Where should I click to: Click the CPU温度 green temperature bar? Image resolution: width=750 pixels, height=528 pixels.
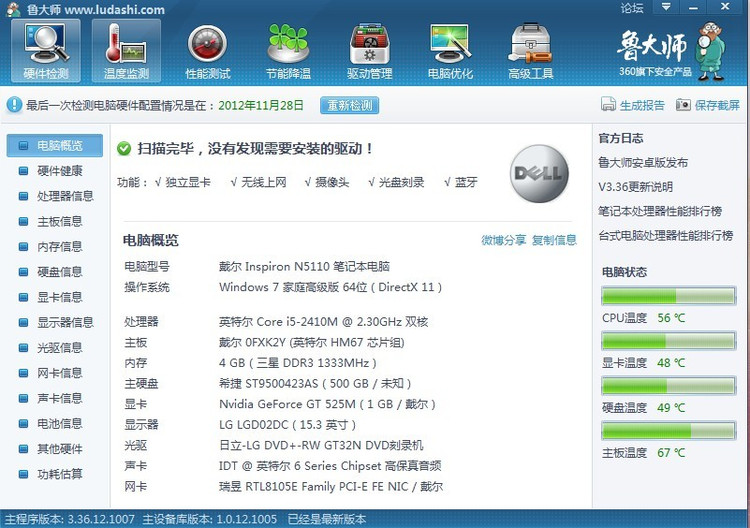pyautogui.click(x=668, y=296)
